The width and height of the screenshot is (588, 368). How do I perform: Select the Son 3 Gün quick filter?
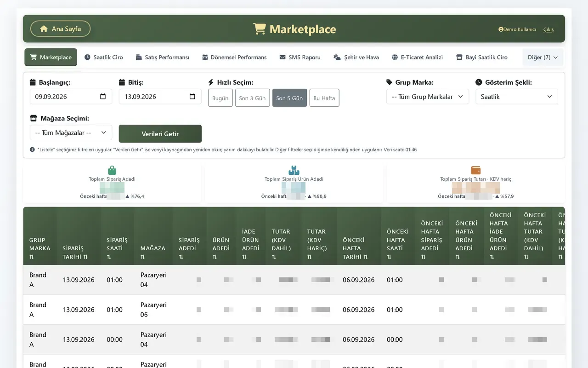pyautogui.click(x=252, y=98)
